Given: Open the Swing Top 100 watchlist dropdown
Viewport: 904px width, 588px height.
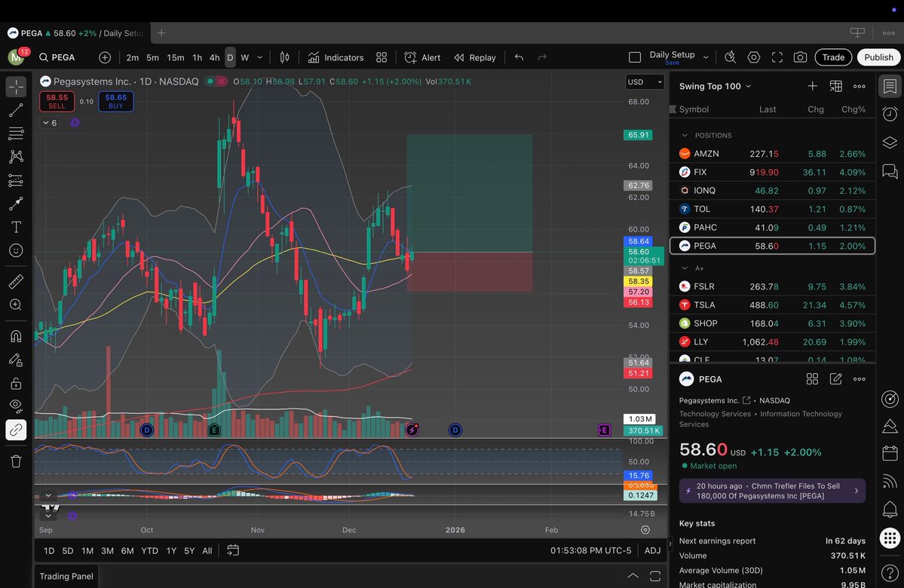Looking at the screenshot, I should pyautogui.click(x=715, y=86).
